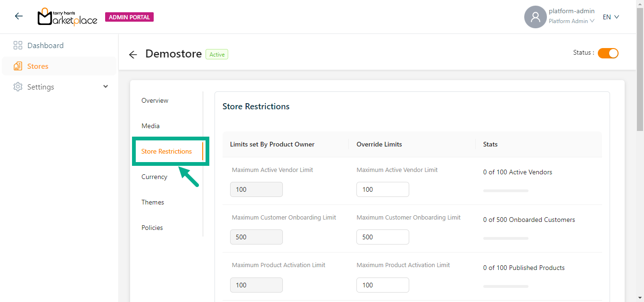Click the platform-admin user avatar
This screenshot has width=644, height=302.
[x=535, y=17]
